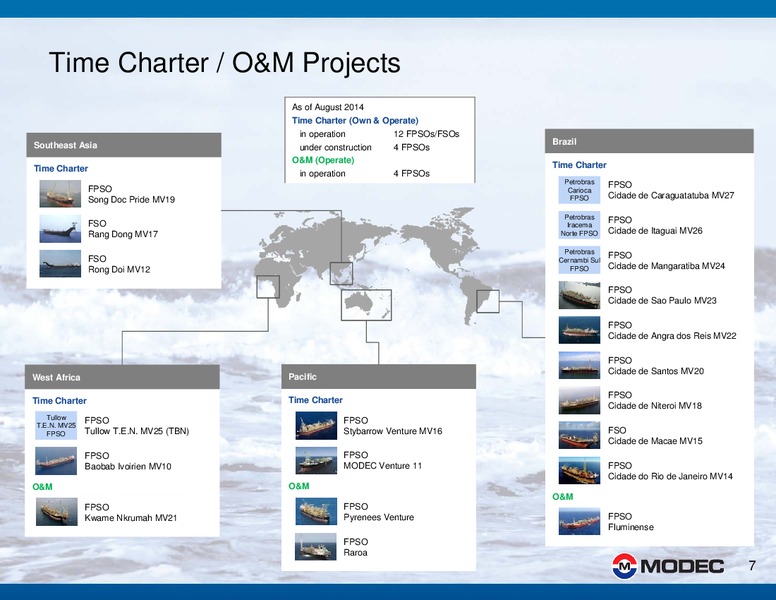
Task: Click 'Cidade de Mangaratiba MV24' text
Action: tap(666, 266)
